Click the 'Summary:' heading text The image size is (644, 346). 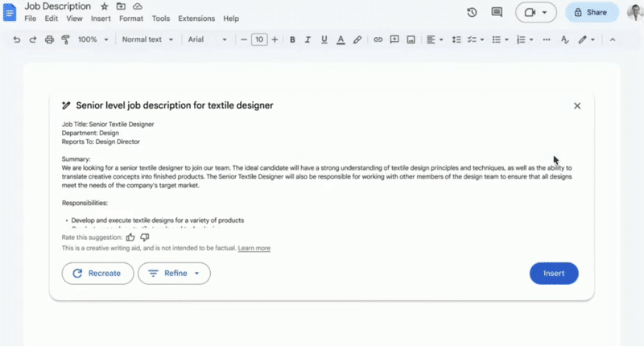[x=76, y=159]
